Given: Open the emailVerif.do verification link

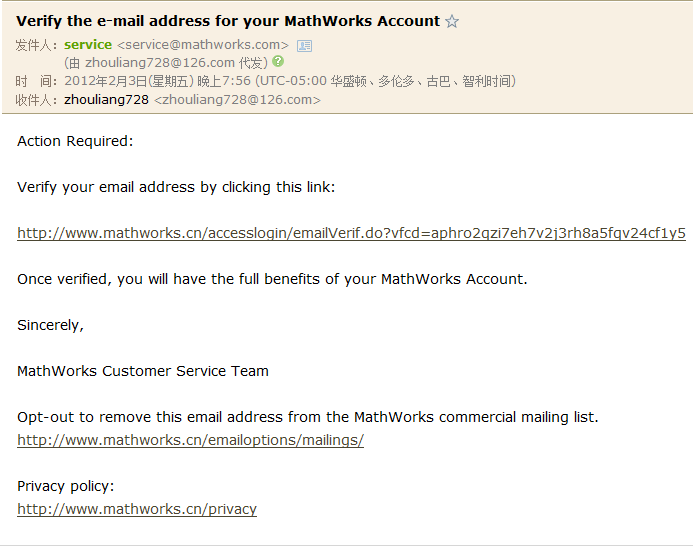Looking at the screenshot, I should coord(351,233).
